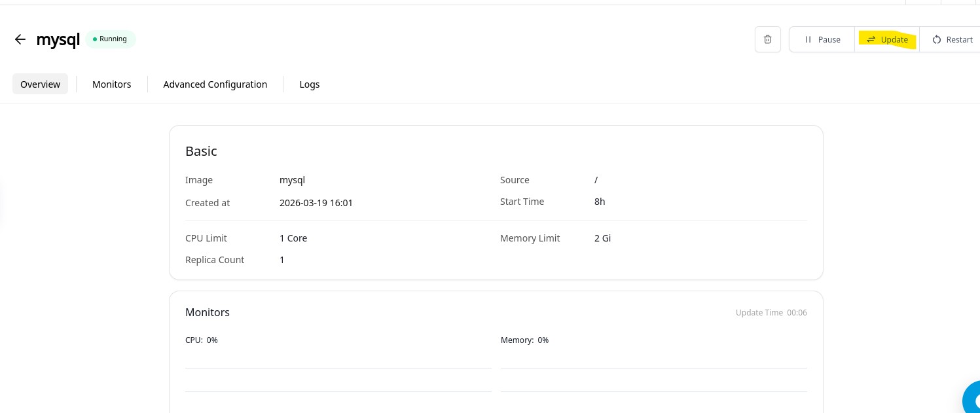Open the Monitors tab
This screenshot has width=980, height=413.
[x=111, y=84]
